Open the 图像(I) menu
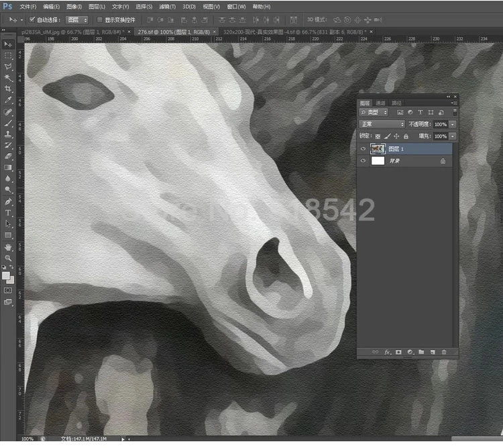The height and width of the screenshot is (448, 503). [x=74, y=7]
